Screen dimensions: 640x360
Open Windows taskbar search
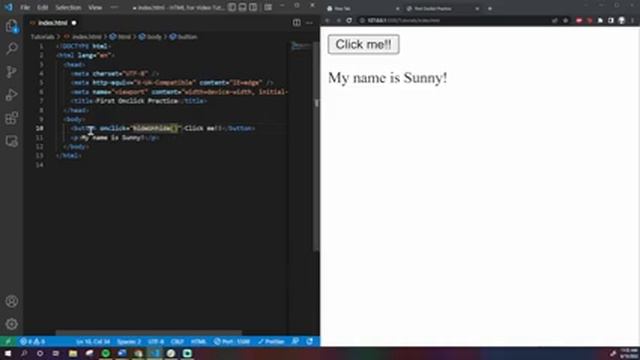pos(24,353)
